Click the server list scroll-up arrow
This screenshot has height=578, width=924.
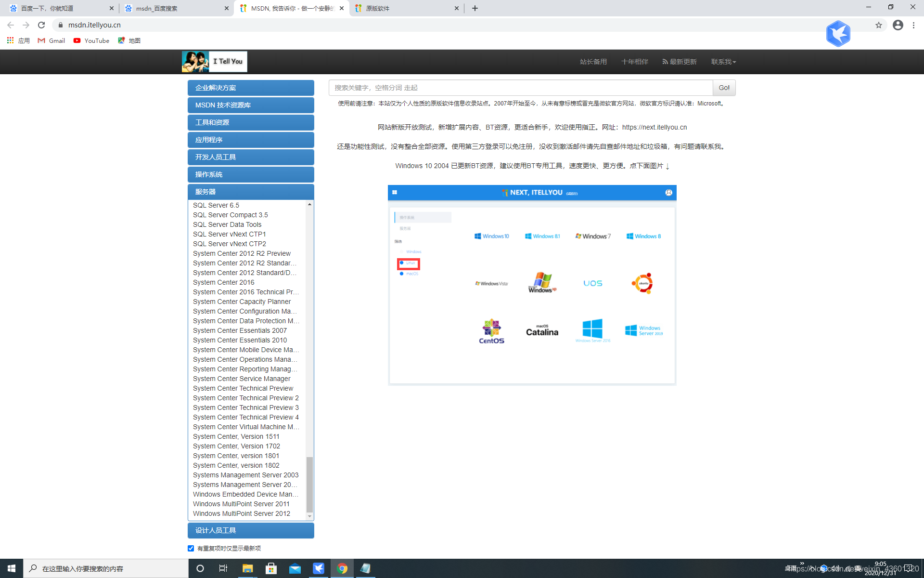(309, 204)
